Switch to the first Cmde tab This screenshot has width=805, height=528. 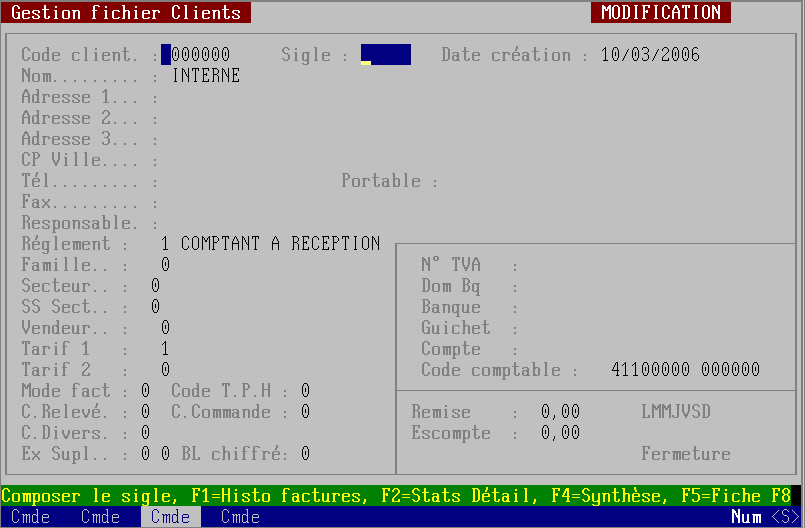[x=30, y=517]
